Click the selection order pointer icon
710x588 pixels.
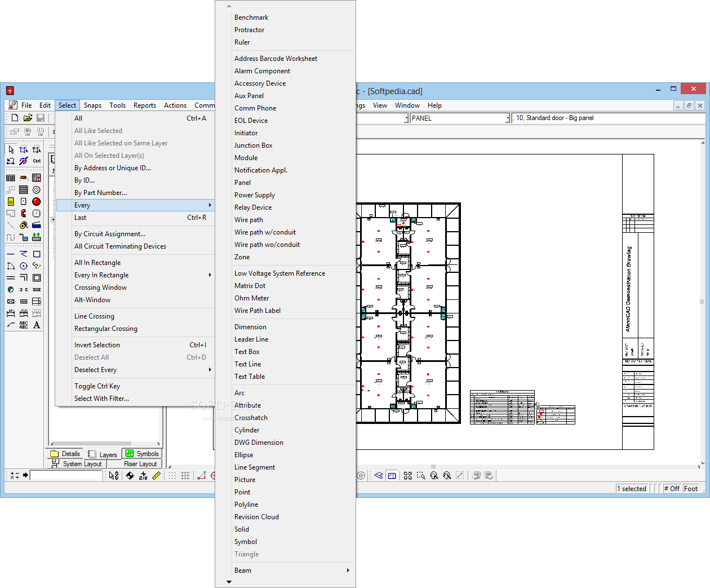114,475
